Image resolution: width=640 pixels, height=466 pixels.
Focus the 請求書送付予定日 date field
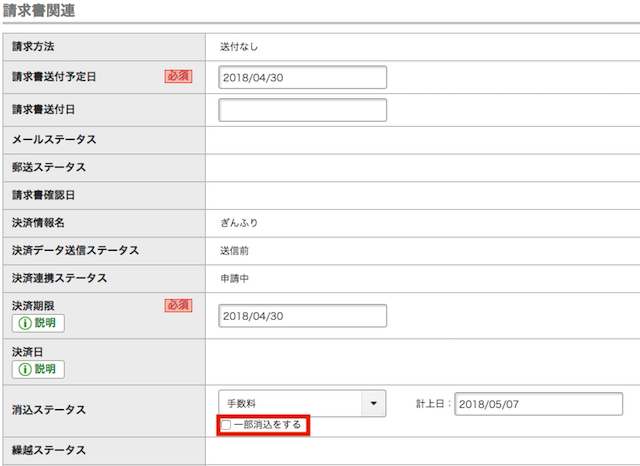(x=302, y=78)
